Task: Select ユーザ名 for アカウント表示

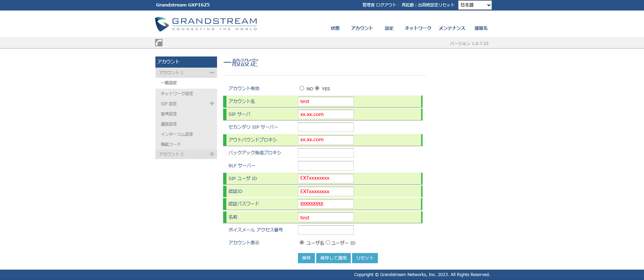Action: coord(302,243)
